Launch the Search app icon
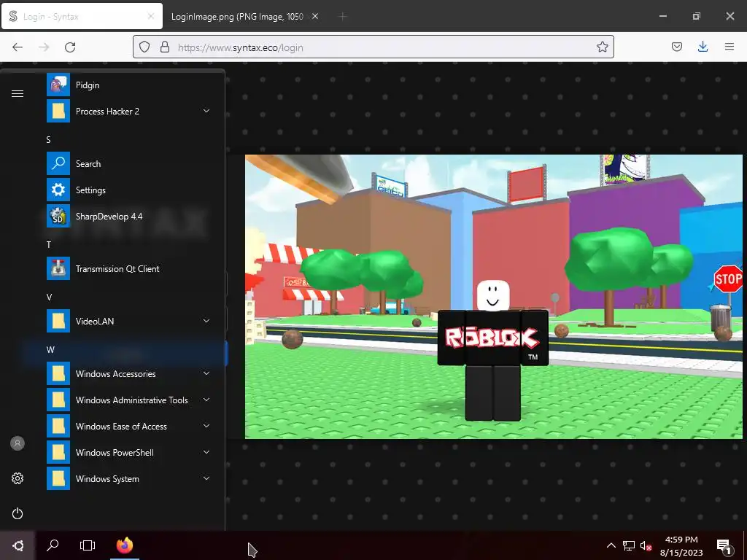 click(x=58, y=164)
